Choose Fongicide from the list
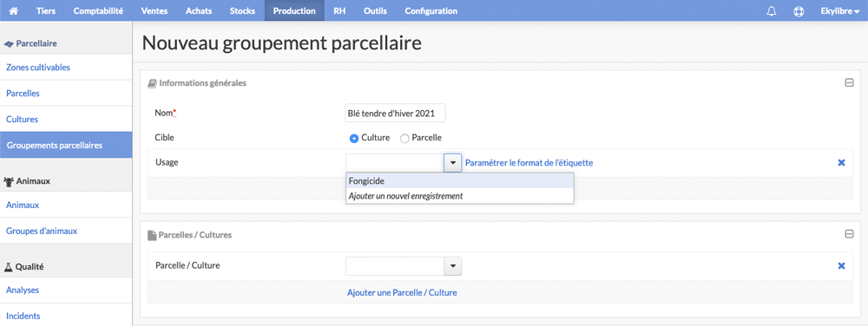The height and width of the screenshot is (326, 868). [x=459, y=180]
